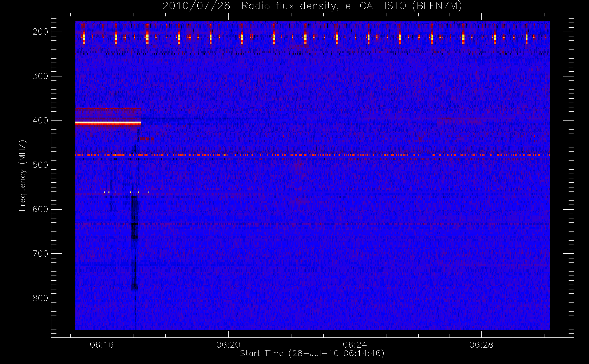
Task: Click the continuous red interference line near 480 MHz
Action: click(312, 155)
